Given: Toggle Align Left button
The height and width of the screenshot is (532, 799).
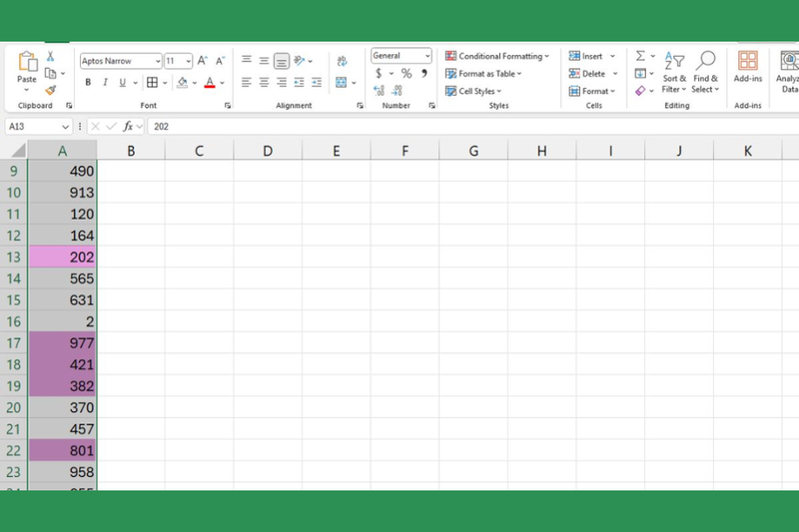Looking at the screenshot, I should tap(247, 82).
